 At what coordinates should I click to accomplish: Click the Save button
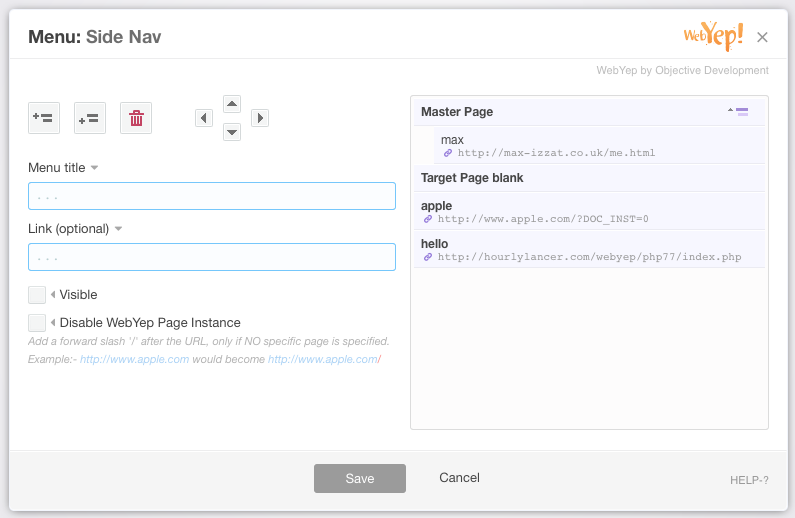[x=360, y=478]
